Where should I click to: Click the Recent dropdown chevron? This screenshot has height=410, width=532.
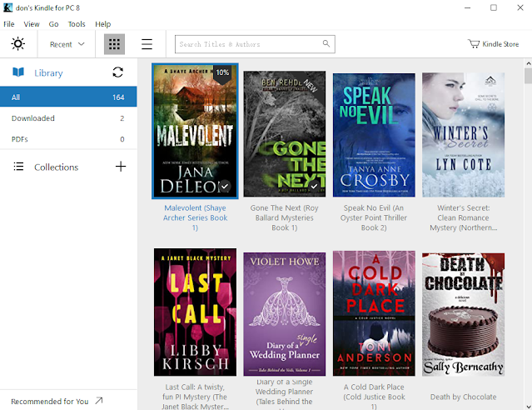point(81,44)
